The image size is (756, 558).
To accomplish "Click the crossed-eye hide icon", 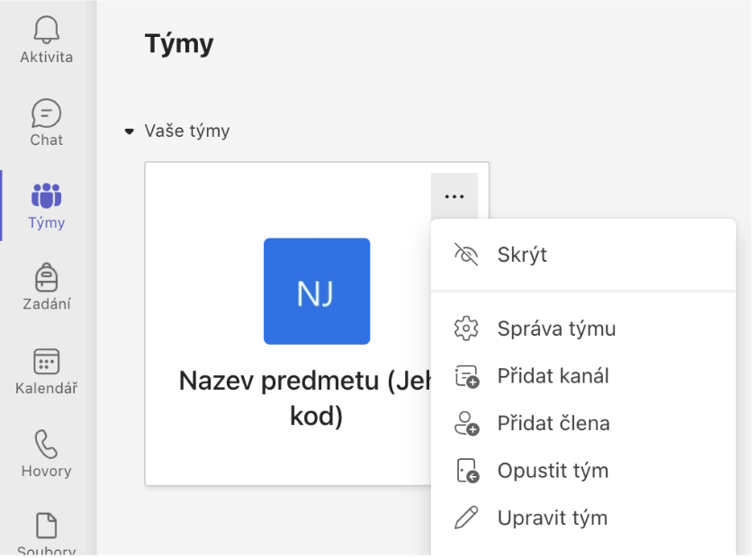I will (466, 255).
